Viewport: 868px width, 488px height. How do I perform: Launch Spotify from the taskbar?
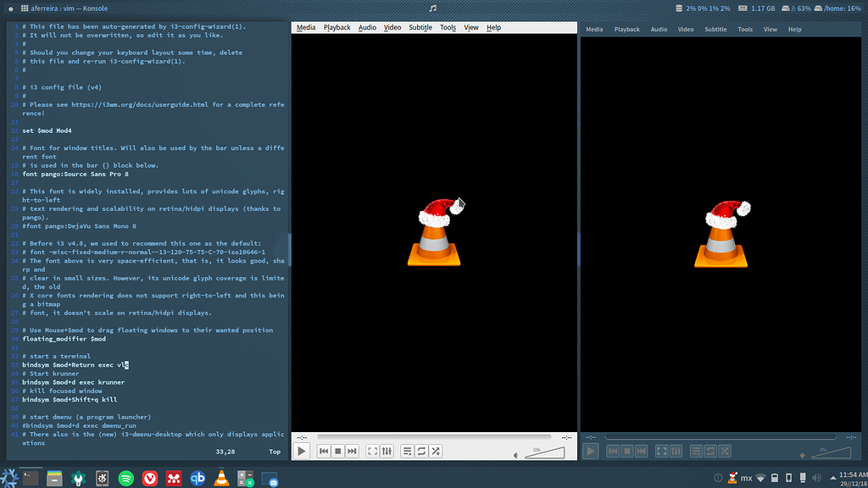(125, 477)
